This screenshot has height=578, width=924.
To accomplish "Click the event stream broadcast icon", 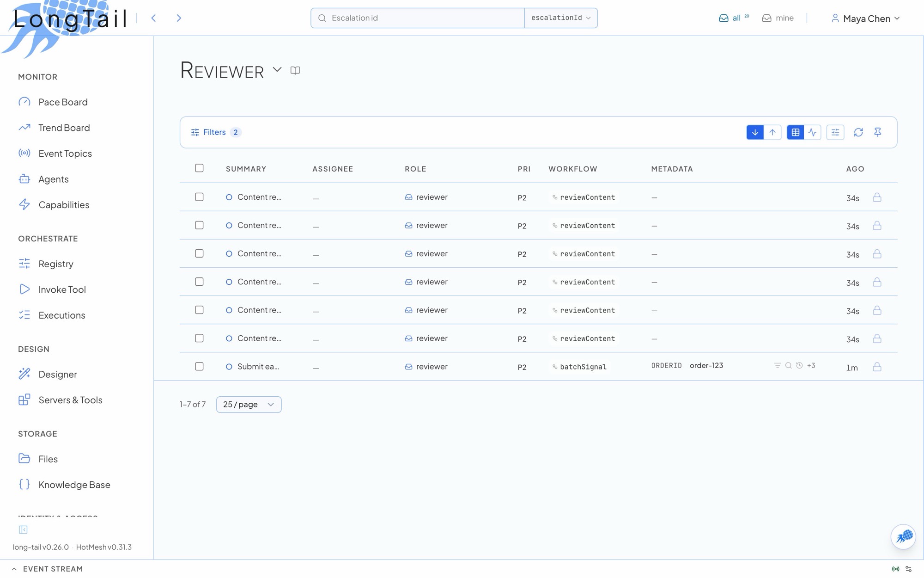I will tap(895, 569).
